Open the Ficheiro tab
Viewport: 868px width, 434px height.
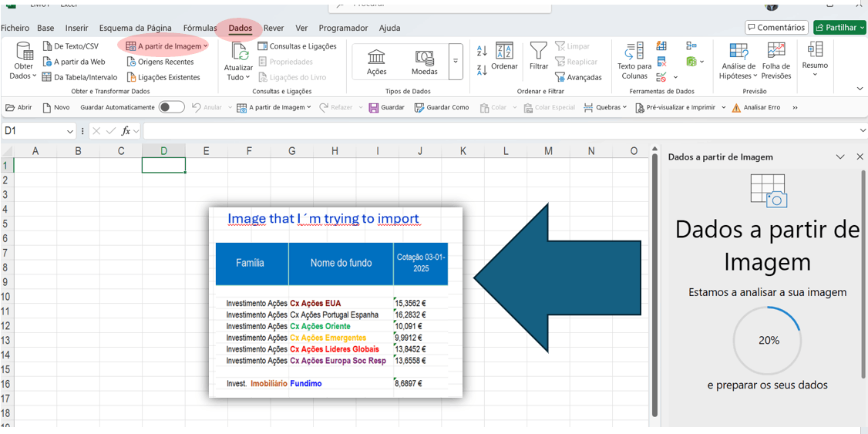pos(15,28)
